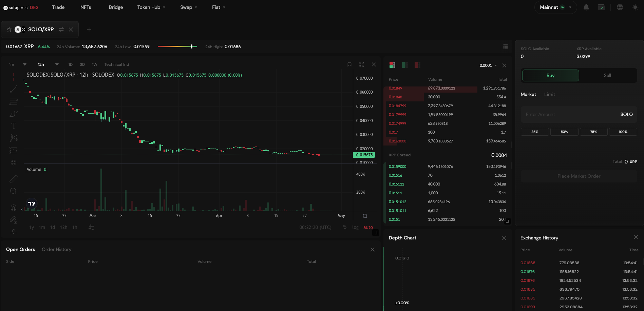Select the crosshair cursor tool on the chart
Viewport: 644px width, 311px height.
(13, 77)
